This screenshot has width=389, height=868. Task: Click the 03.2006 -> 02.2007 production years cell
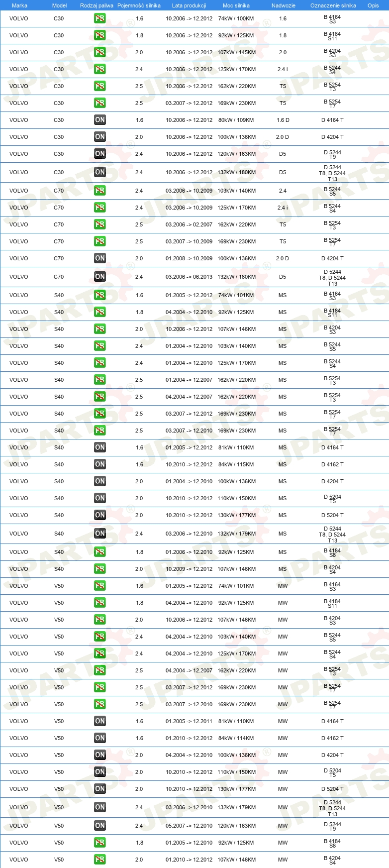189,224
